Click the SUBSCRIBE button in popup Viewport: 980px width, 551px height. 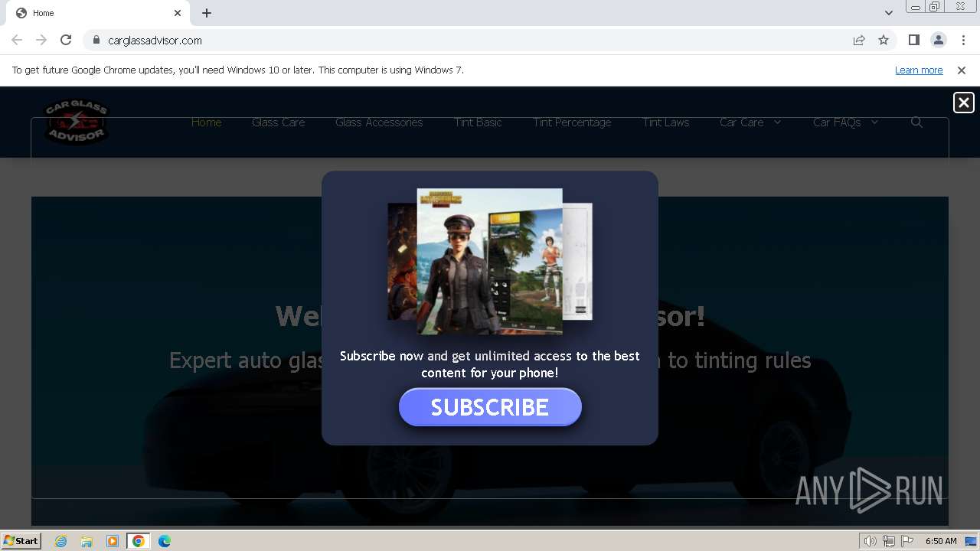pos(490,407)
